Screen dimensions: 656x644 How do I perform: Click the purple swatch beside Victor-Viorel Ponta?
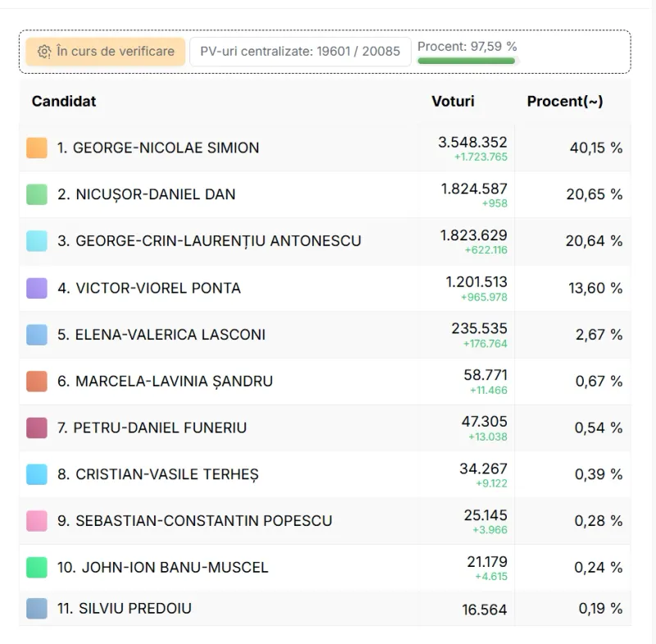[37, 288]
